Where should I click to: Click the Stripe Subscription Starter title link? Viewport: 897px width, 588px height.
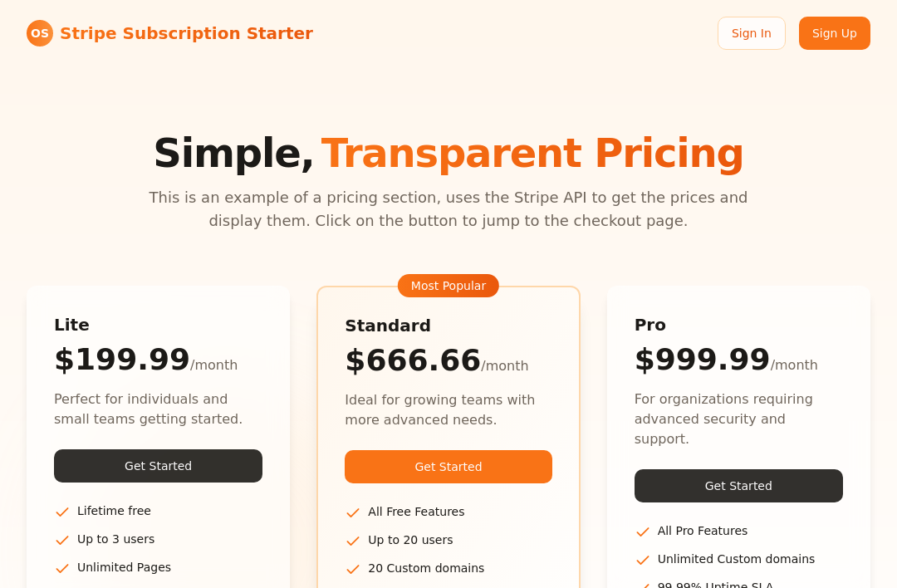coord(187,33)
